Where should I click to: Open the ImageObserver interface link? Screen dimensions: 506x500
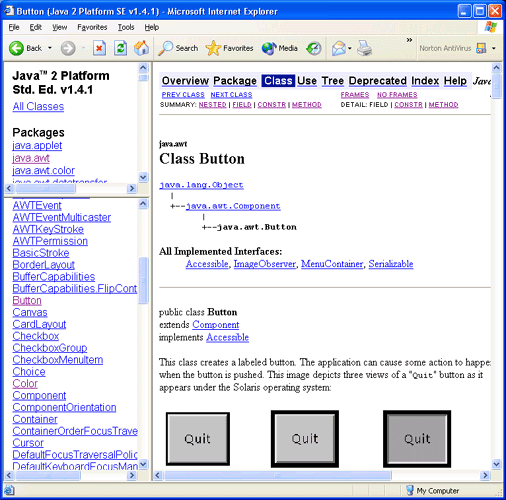(x=265, y=264)
